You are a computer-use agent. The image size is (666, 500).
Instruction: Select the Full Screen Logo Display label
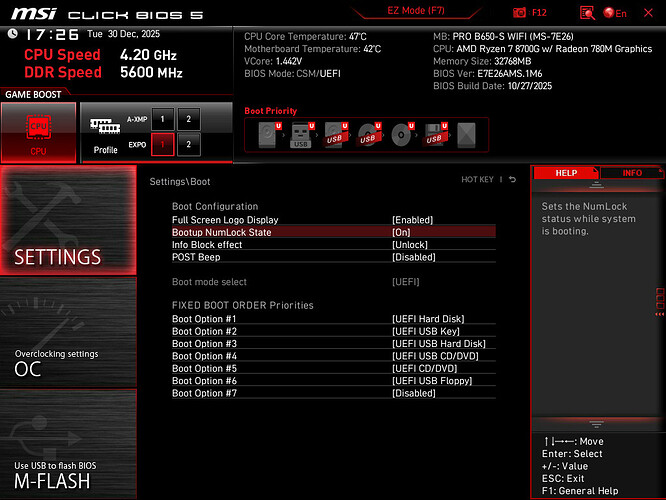tap(225, 220)
